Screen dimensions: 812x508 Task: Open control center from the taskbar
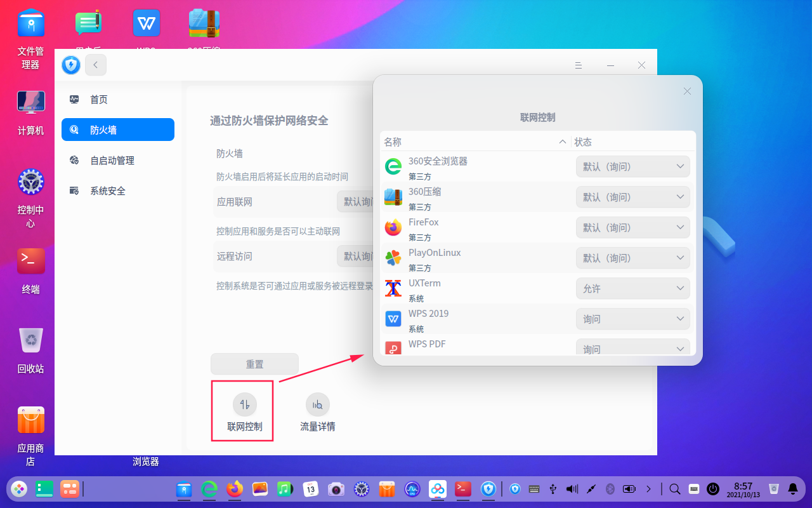(x=362, y=489)
